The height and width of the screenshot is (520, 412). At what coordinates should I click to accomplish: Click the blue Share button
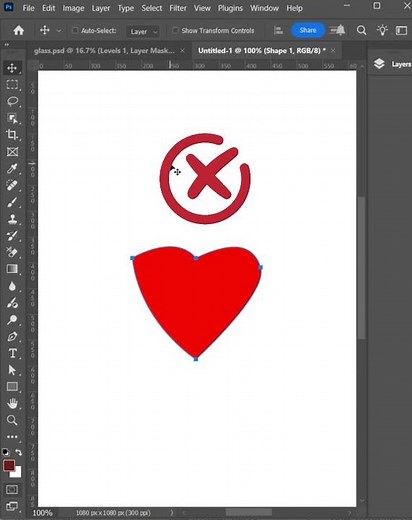308,30
